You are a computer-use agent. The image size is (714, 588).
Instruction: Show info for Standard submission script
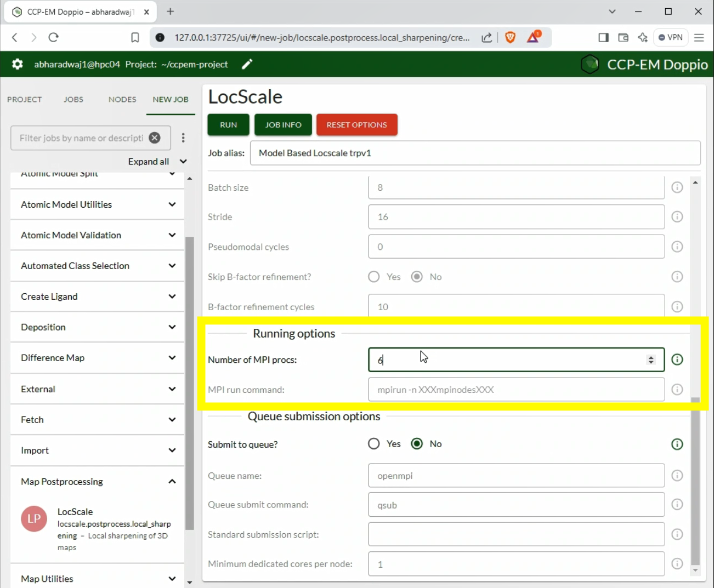(677, 534)
